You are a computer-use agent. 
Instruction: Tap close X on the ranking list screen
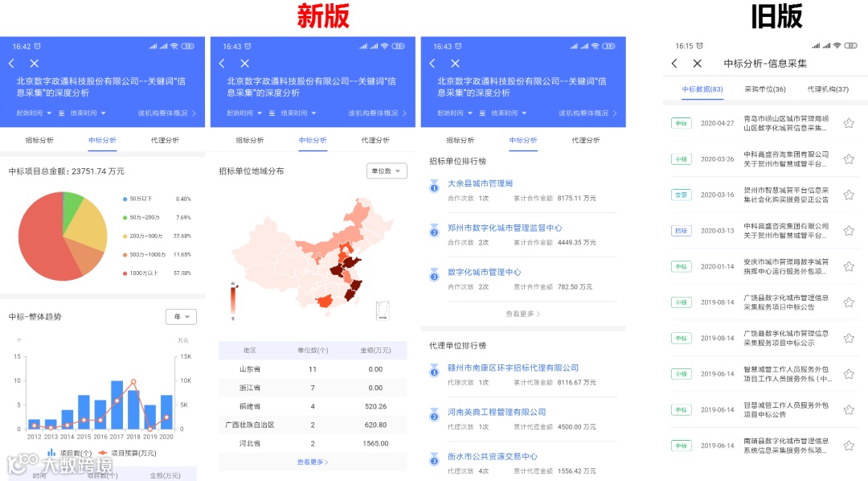455,64
